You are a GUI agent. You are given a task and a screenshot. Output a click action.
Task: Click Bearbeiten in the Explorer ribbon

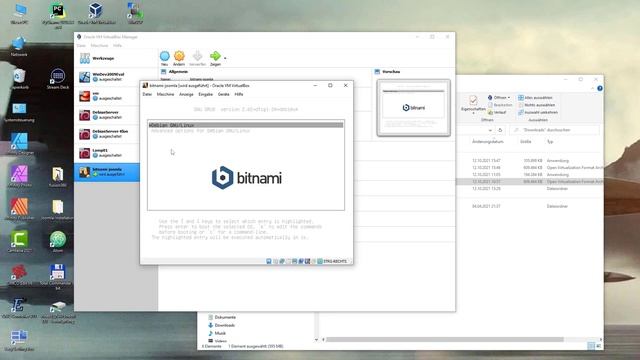click(x=500, y=105)
